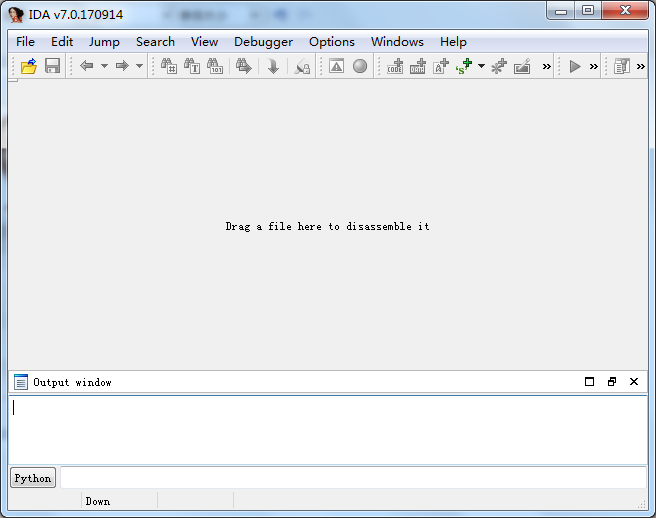Click the Python interpreter button

click(33, 478)
